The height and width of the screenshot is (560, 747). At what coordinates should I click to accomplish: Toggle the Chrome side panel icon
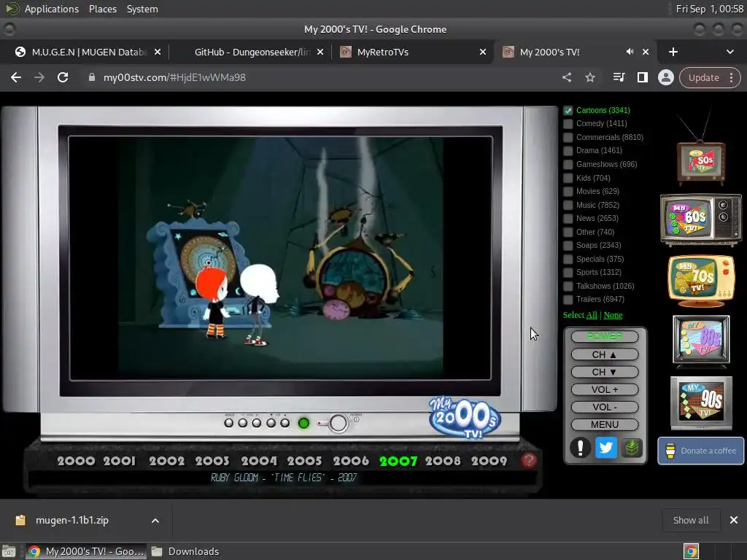pos(642,77)
